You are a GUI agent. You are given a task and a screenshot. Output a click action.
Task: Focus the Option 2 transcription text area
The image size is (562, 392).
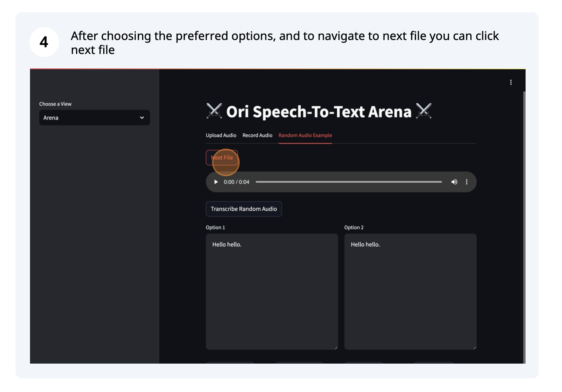tap(410, 292)
